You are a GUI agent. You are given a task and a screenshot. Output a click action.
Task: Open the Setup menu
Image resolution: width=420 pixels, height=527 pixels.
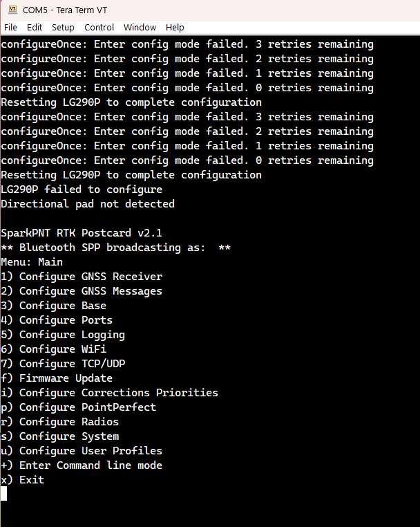(63, 27)
